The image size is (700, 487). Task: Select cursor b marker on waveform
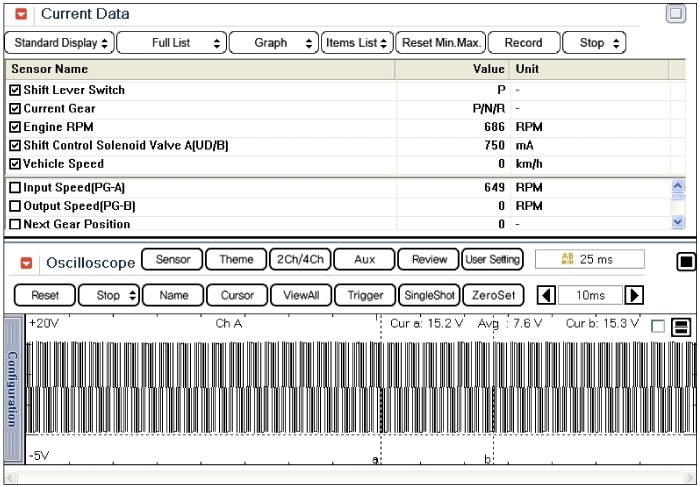coord(488,459)
